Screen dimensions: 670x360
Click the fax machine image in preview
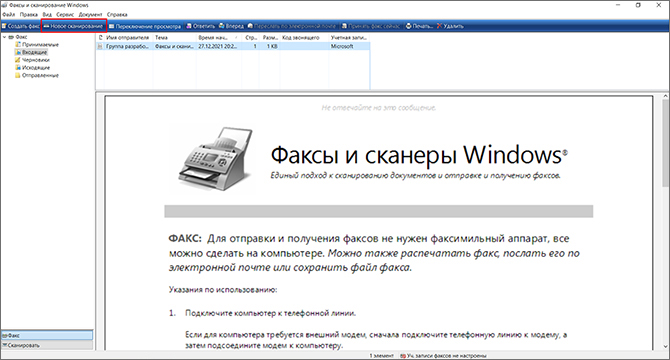click(215, 159)
